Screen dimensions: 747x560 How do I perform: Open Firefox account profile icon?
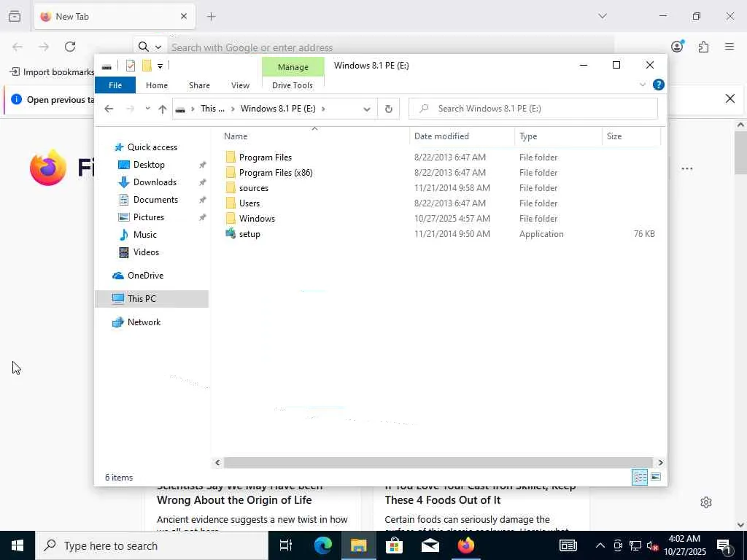point(677,46)
